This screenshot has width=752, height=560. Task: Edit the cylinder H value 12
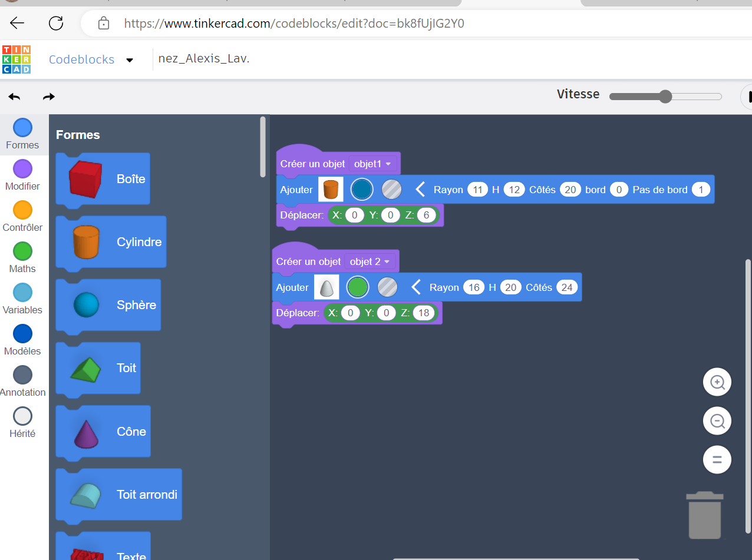514,190
